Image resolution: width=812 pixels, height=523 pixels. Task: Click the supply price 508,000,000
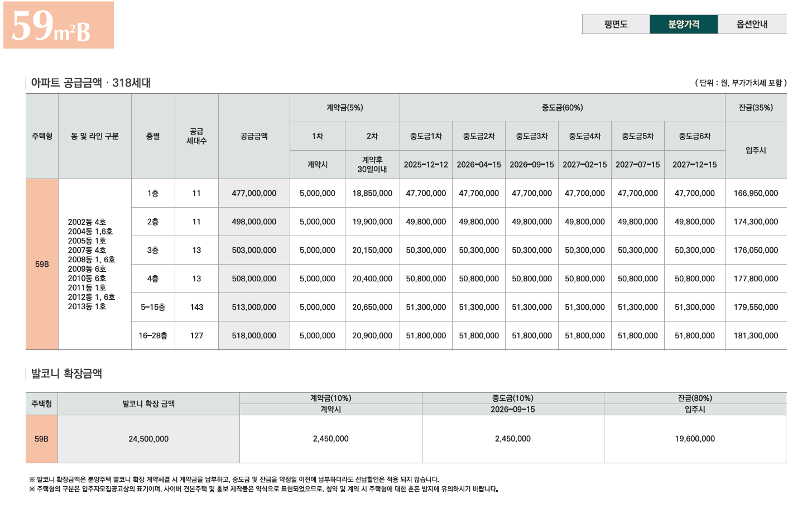click(x=254, y=279)
